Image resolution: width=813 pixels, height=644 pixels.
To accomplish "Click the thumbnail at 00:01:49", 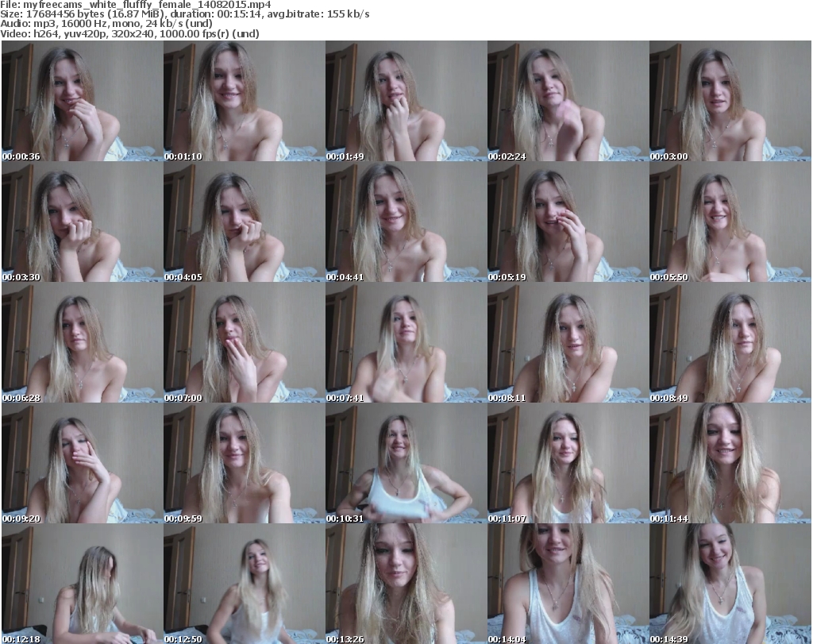I will click(x=406, y=101).
